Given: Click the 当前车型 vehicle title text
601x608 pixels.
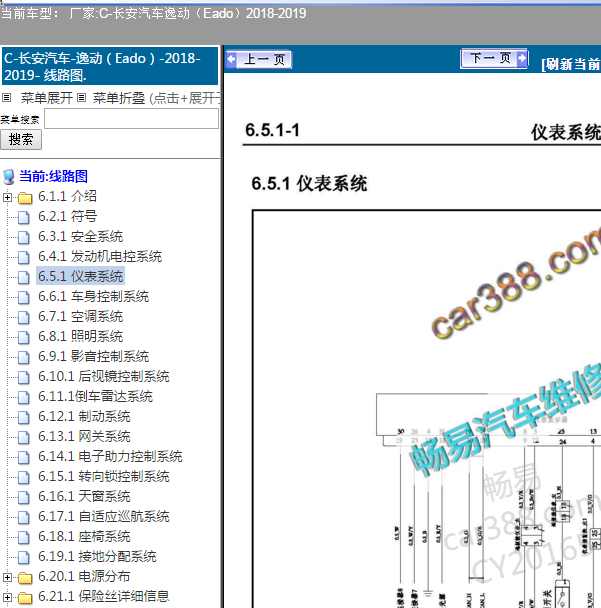Looking at the screenshot, I should 154,14.
